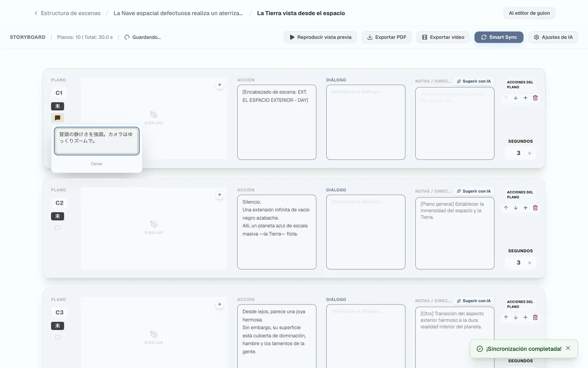Image resolution: width=588 pixels, height=368 pixels.
Task: Click Diálogo field of plano C2
Action: (366, 232)
